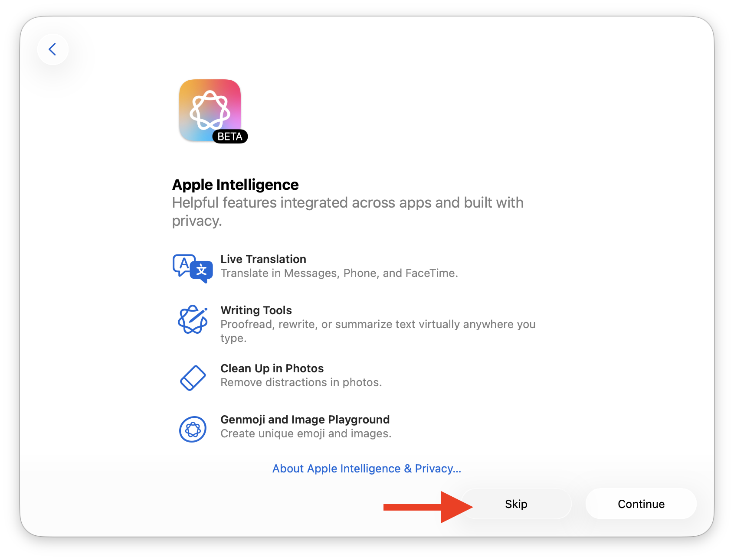Click the Apple Intelligence app icon
The image size is (734, 560).
coord(210,110)
